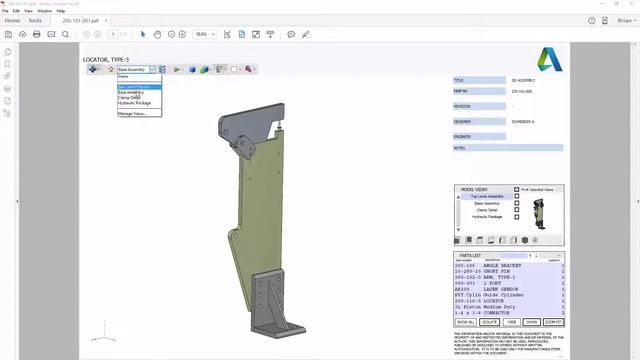
Task: Click the Save file icon
Action: point(8,35)
